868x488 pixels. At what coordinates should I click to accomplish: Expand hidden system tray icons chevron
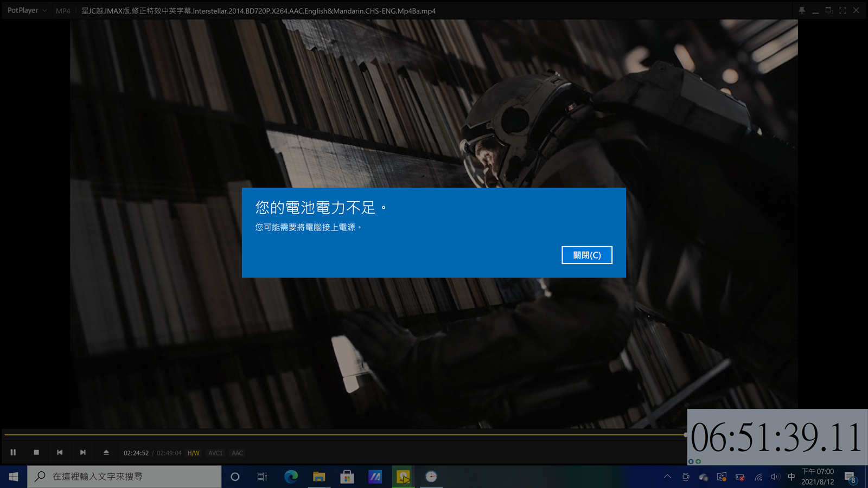coord(667,477)
